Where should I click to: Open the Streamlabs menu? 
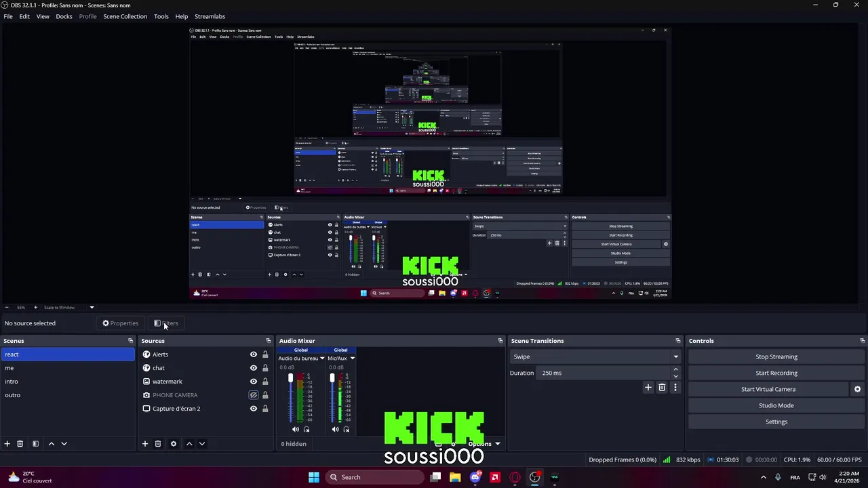(210, 16)
